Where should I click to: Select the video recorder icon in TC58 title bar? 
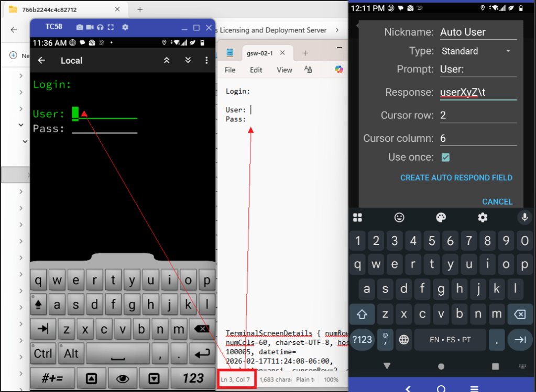(90, 27)
